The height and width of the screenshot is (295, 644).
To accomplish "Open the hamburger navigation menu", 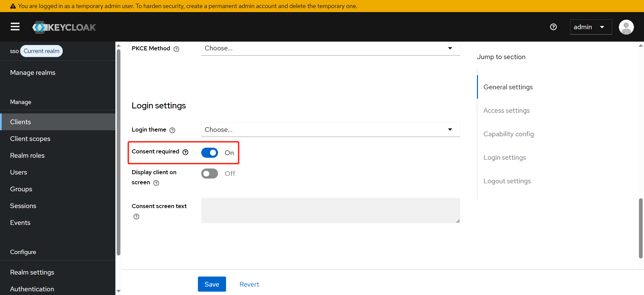I will click(15, 27).
